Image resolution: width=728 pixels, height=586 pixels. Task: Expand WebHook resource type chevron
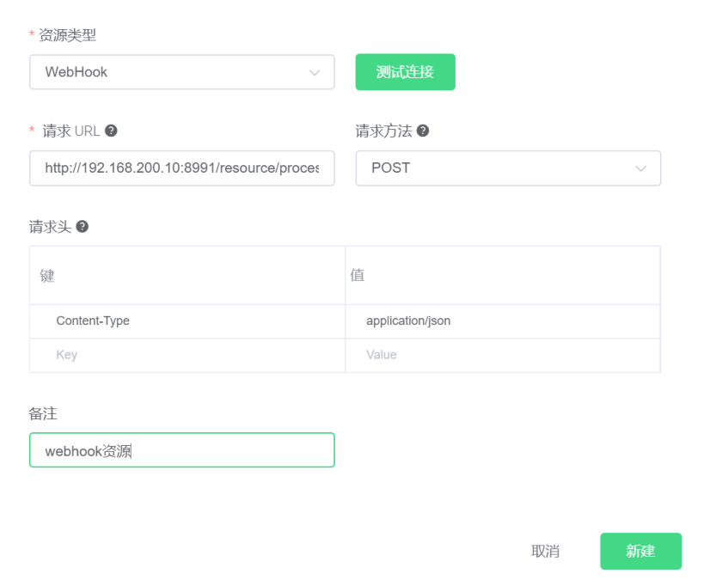315,72
